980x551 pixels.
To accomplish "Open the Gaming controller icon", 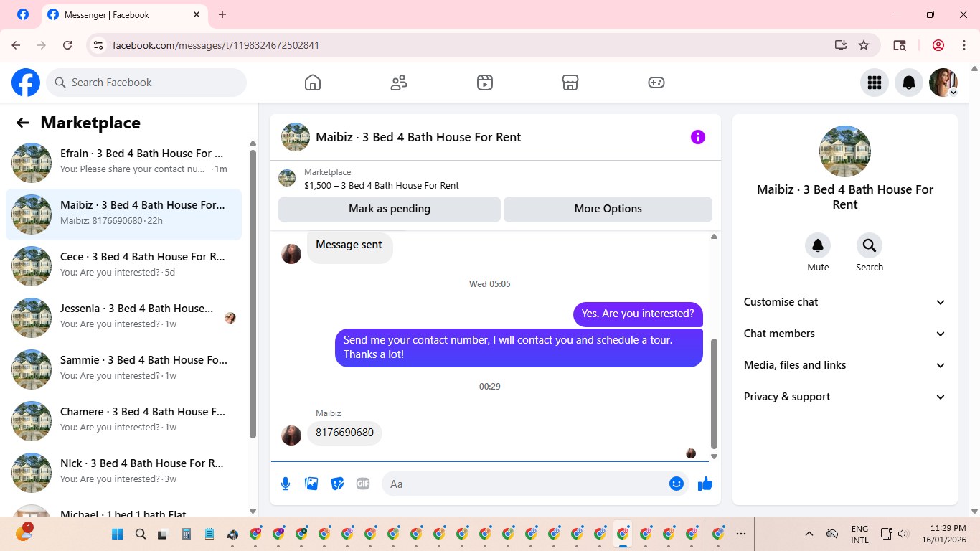I will (656, 83).
